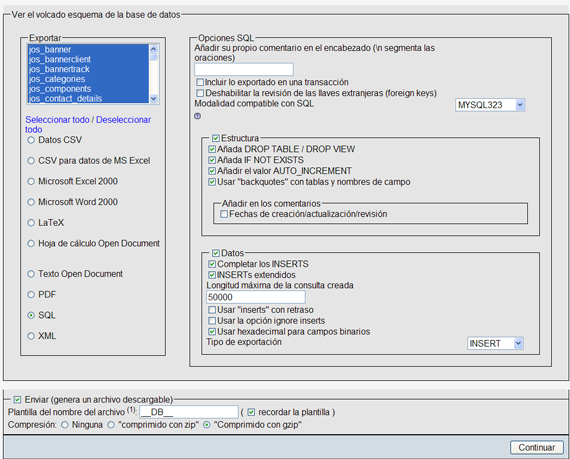
Task: Click the help icon below SQL compatibility mode
Action: [197, 116]
